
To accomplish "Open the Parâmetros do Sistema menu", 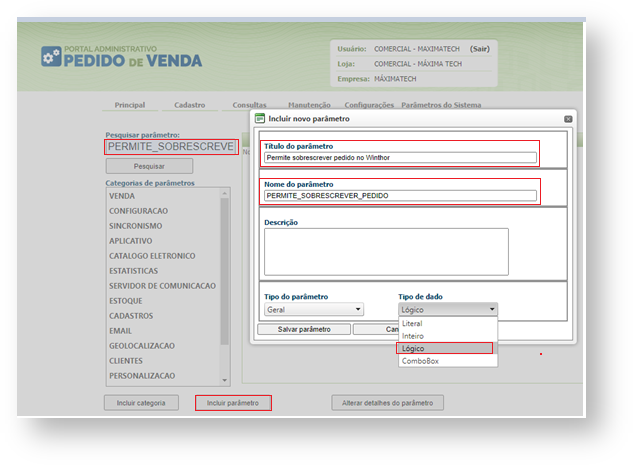I will [441, 105].
